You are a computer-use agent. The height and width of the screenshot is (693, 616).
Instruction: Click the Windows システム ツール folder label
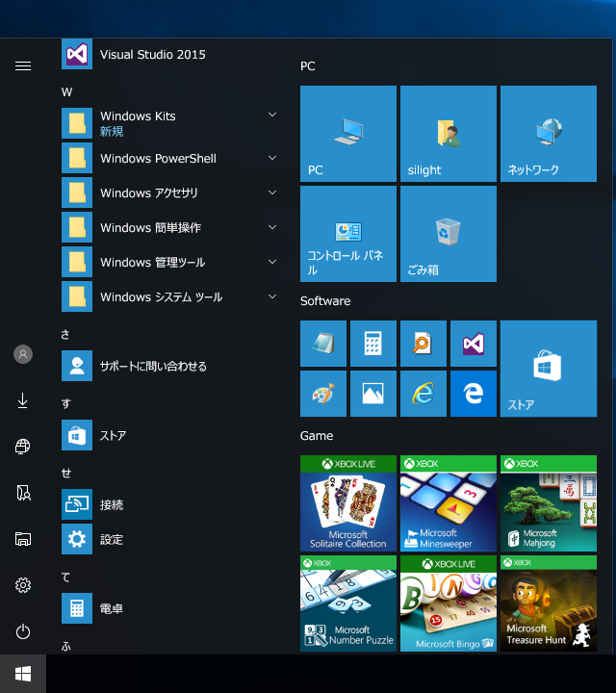pyautogui.click(x=162, y=297)
